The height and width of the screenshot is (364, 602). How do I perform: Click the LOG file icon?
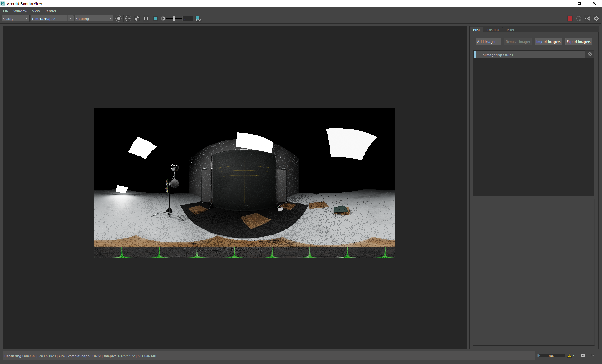[x=199, y=19]
